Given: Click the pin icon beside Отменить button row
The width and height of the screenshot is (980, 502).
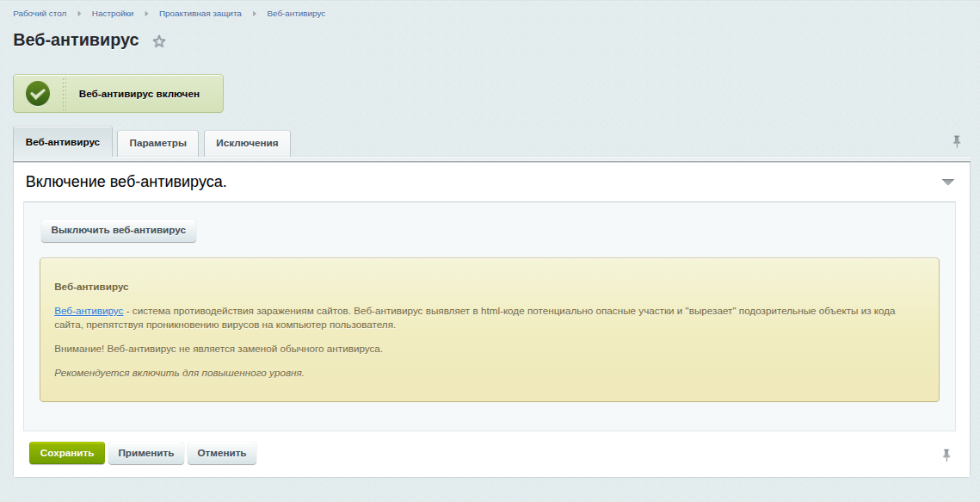Looking at the screenshot, I should coord(946,455).
